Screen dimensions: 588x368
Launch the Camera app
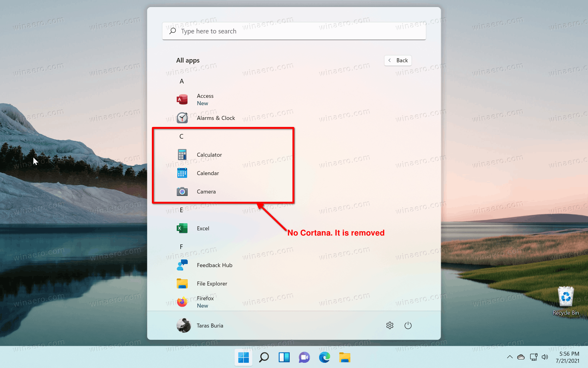(206, 191)
